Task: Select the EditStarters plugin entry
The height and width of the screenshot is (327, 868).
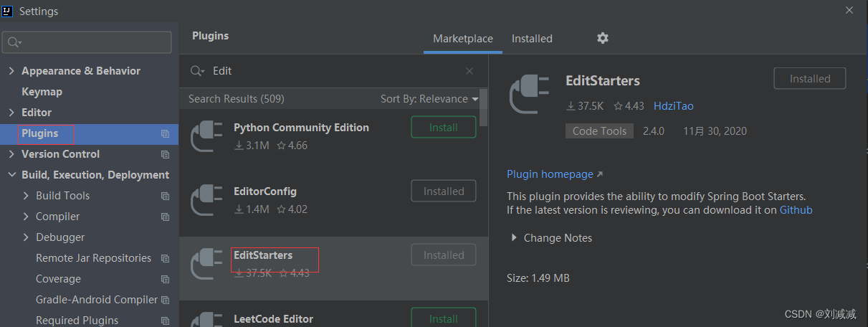Action: click(333, 269)
